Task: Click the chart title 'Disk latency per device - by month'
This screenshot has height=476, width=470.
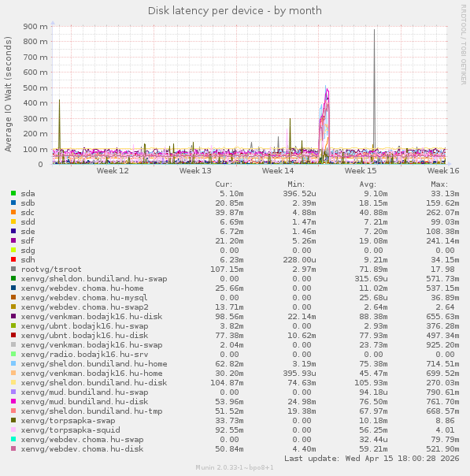Action: click(235, 11)
